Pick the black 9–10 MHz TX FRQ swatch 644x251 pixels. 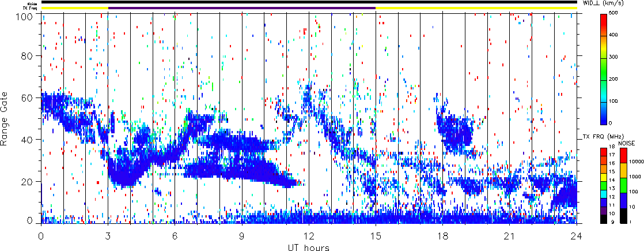tap(604, 218)
